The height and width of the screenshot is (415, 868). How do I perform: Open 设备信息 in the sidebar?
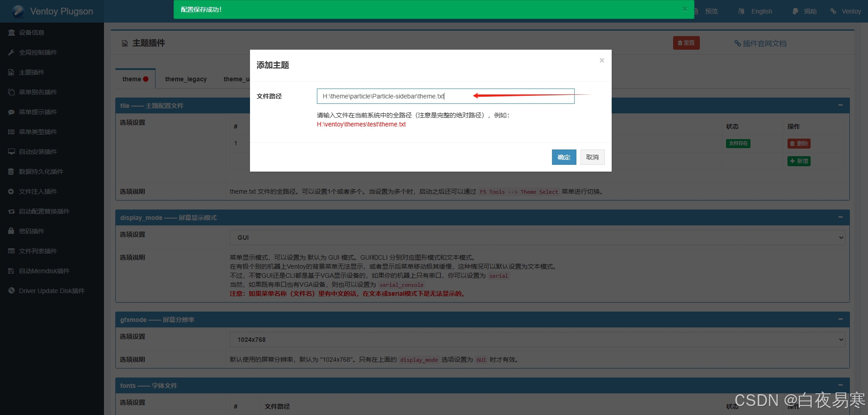pyautogui.click(x=32, y=33)
